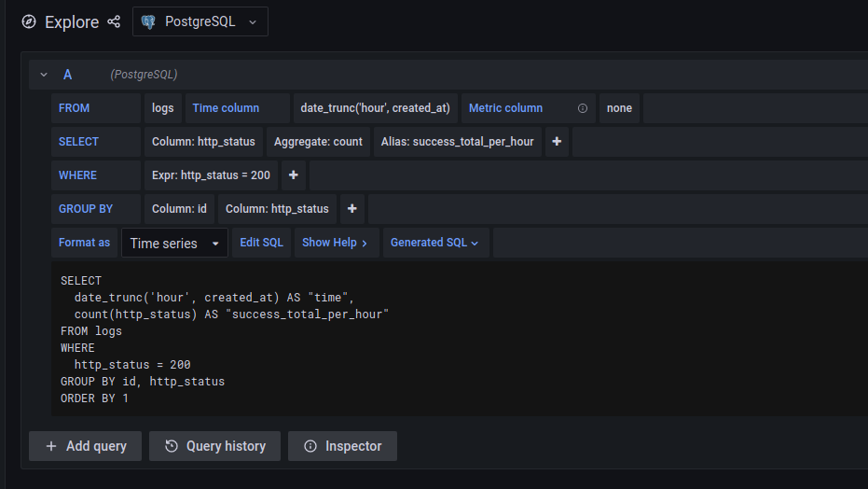The height and width of the screenshot is (489, 868).
Task: Click the 'FROM logs' line in generated SQL
Action: pos(91,331)
